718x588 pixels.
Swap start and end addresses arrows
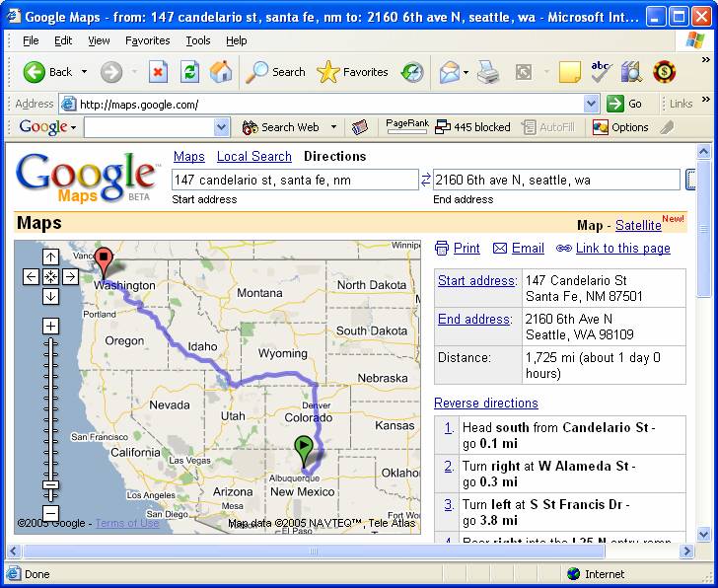[426, 180]
